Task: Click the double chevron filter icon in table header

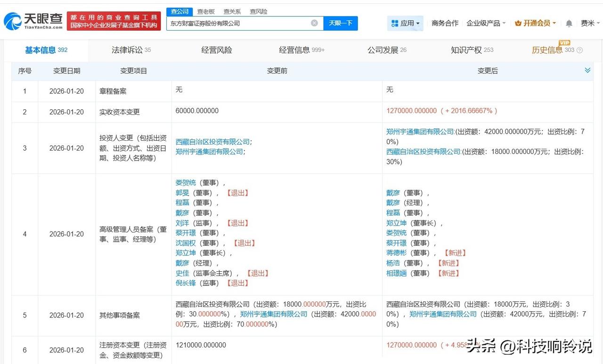Action: click(587, 70)
